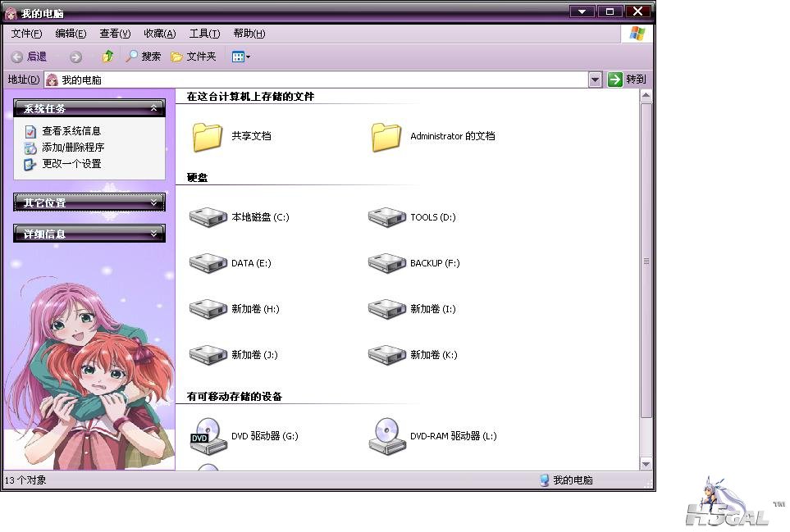Select the 新加卷 (K:) drive icon
This screenshot has width=790, height=532.
pyautogui.click(x=386, y=355)
